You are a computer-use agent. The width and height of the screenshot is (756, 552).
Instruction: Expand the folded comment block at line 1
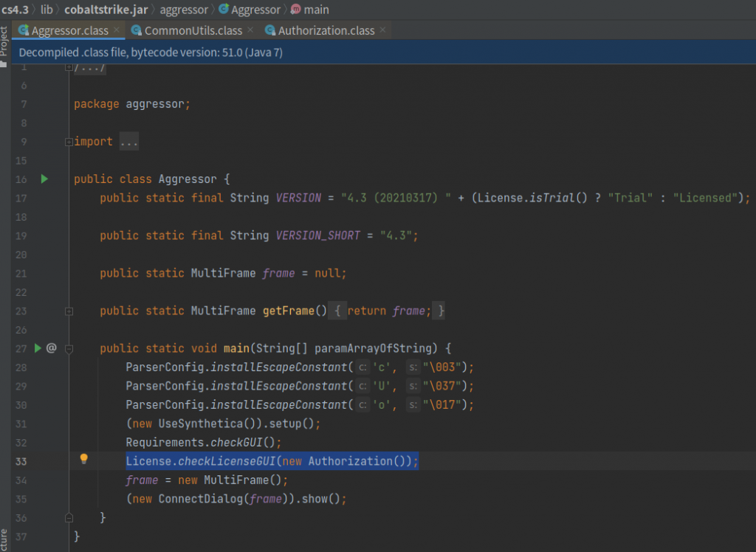(69, 67)
